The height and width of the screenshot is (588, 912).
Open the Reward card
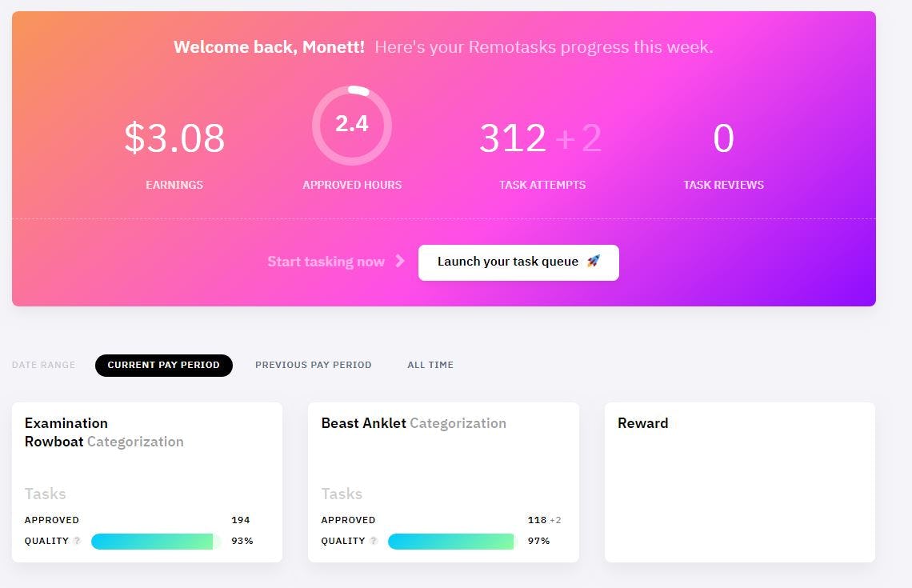click(739, 482)
